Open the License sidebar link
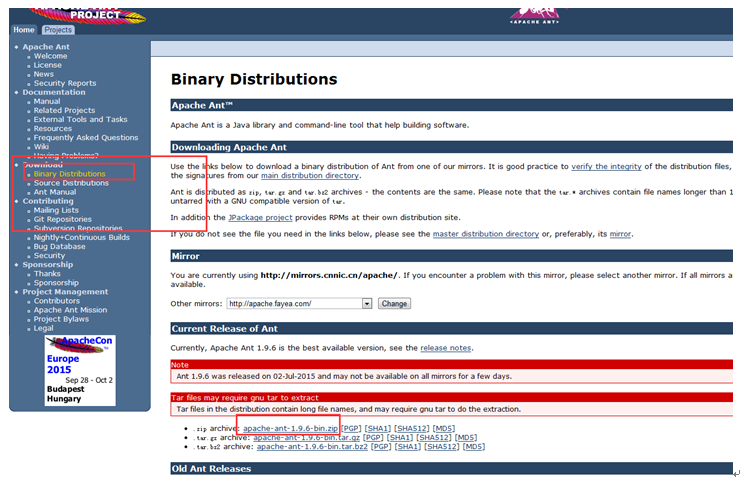This screenshot has height=488, width=755. (48, 65)
